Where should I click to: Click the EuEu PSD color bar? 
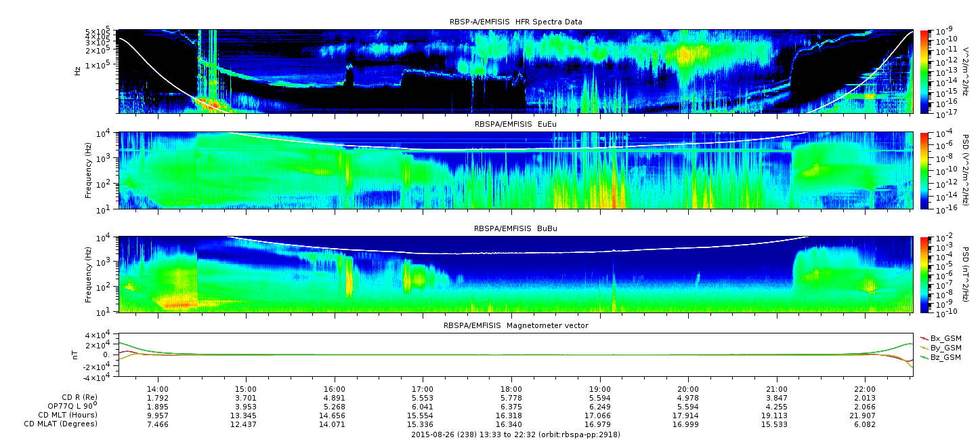(924, 170)
